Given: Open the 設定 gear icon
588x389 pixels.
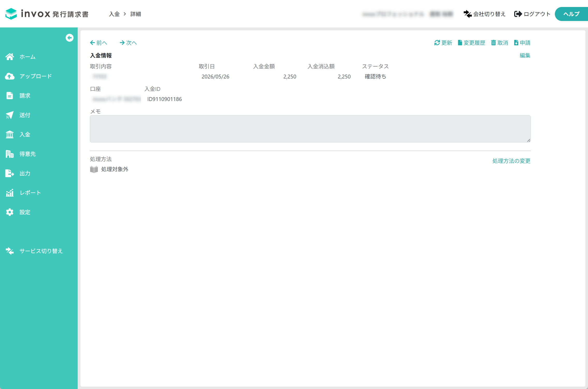Looking at the screenshot, I should [x=10, y=212].
